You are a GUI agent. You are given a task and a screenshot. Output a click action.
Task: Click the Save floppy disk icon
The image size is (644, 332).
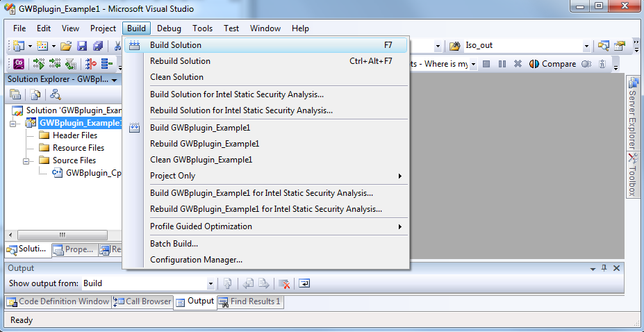82,46
